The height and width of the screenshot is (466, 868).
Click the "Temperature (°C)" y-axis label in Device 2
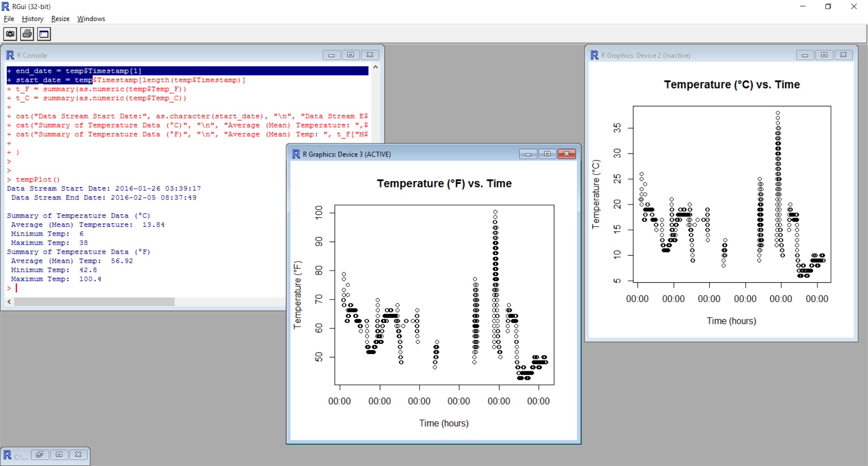tap(596, 194)
